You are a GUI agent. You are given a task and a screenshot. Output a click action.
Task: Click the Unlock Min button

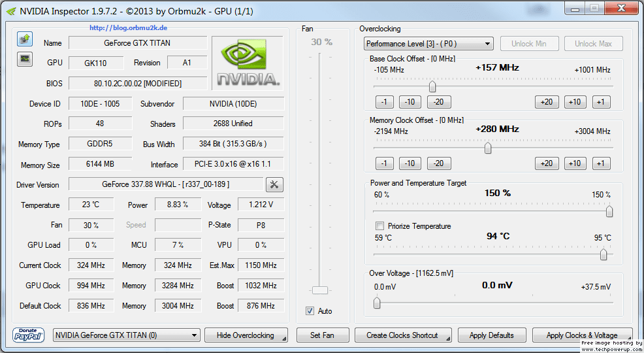529,44
